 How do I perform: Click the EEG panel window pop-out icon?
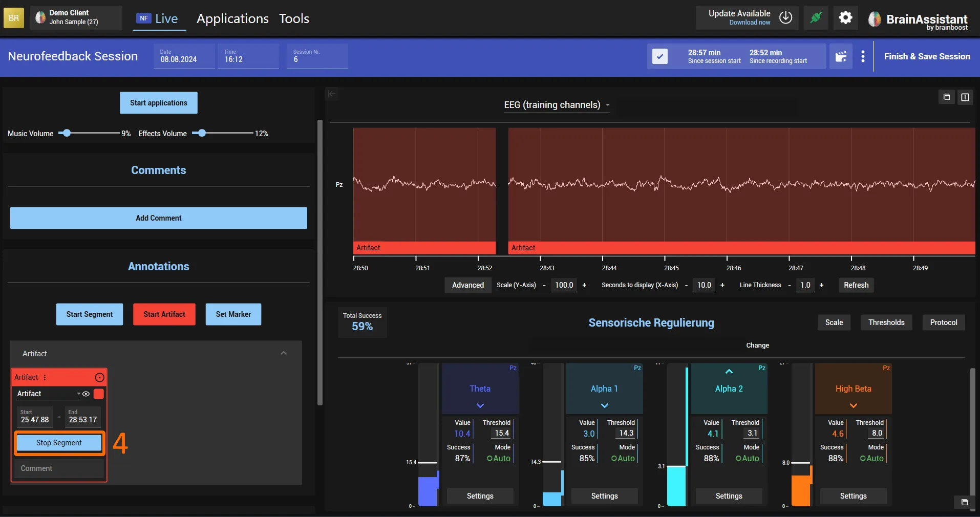946,97
